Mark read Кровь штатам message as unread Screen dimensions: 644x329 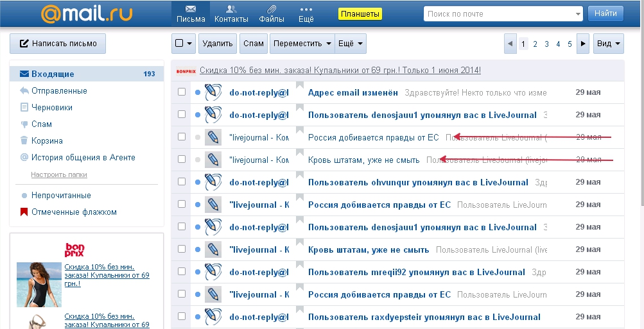[198, 160]
